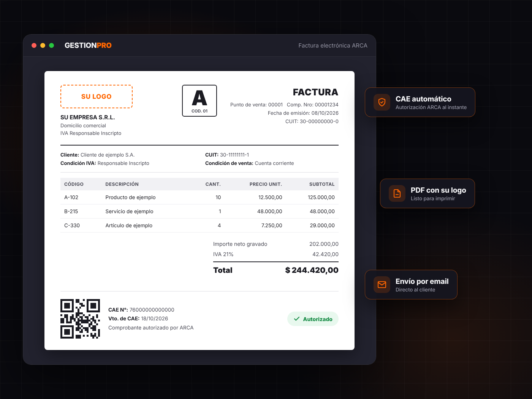Click the PDF con su logo title
The height and width of the screenshot is (399, 532).
[439, 190]
